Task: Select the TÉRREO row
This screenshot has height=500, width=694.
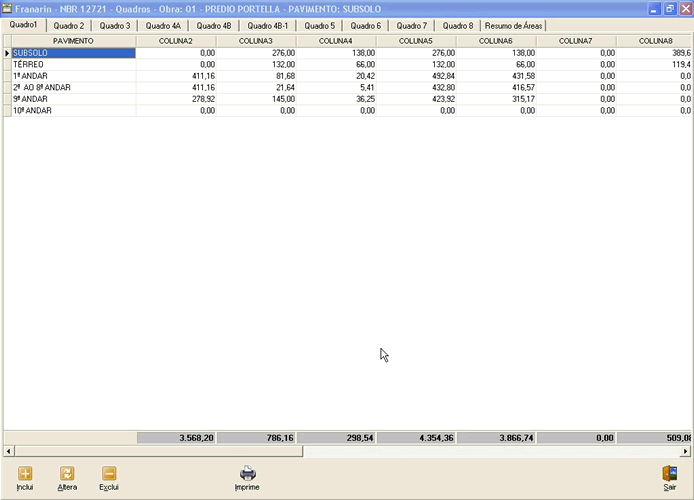Action: 347,65
